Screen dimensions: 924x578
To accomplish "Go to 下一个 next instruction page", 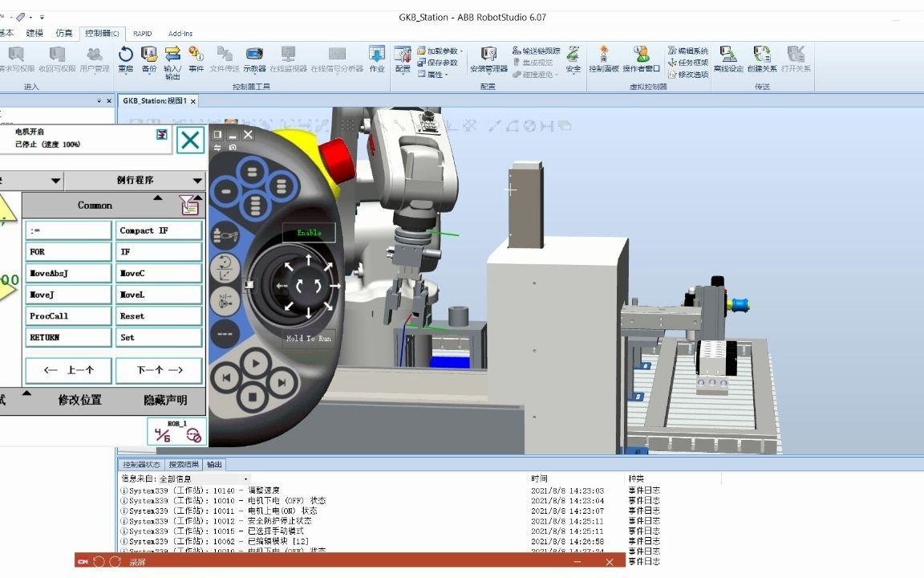I will tap(159, 370).
